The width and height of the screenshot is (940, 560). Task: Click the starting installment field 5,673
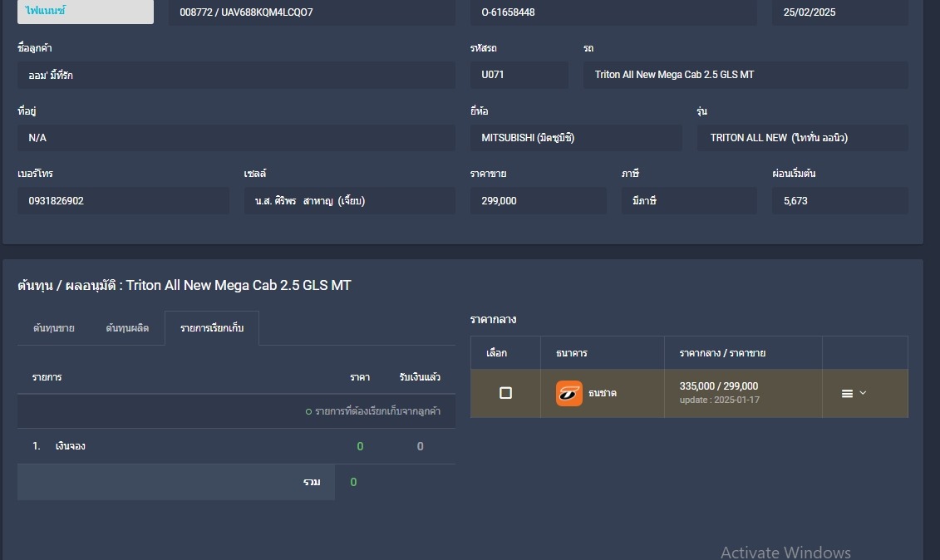pyautogui.click(x=840, y=201)
